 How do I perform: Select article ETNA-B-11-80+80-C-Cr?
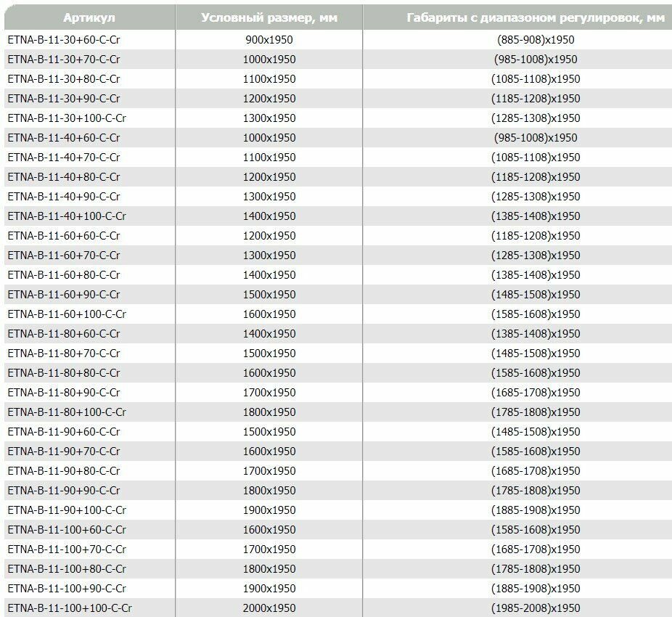pyautogui.click(x=64, y=373)
